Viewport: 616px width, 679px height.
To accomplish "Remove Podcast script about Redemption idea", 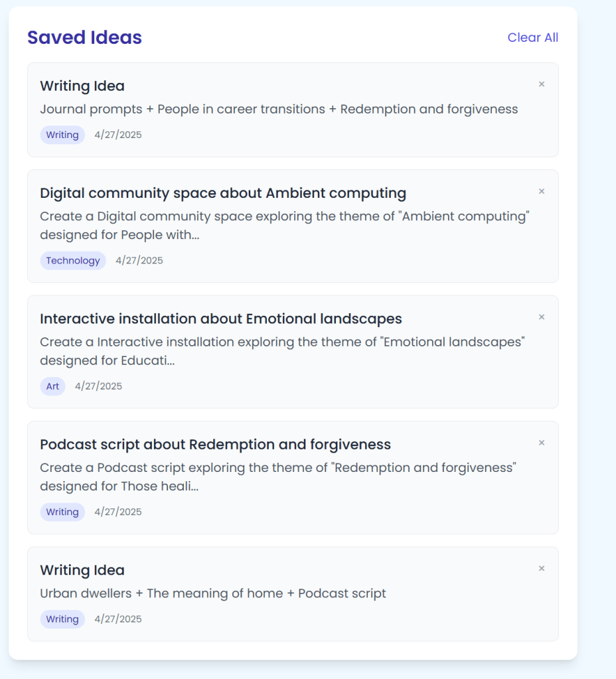I will pyautogui.click(x=541, y=443).
